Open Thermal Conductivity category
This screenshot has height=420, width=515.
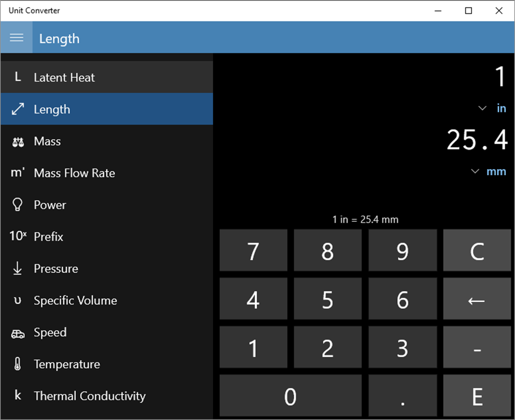click(x=107, y=396)
